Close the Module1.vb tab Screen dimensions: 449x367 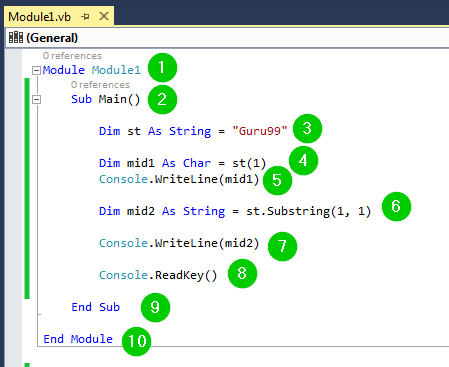click(x=104, y=16)
